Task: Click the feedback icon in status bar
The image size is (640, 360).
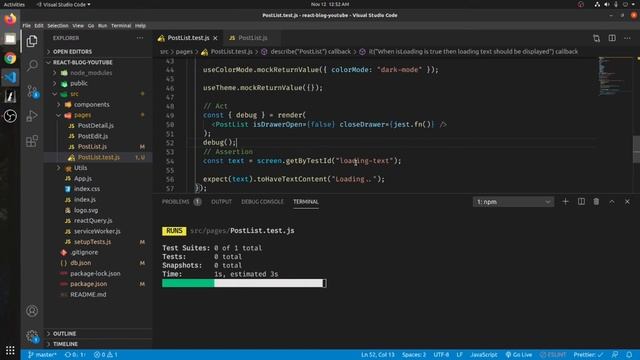Action: 615,355
